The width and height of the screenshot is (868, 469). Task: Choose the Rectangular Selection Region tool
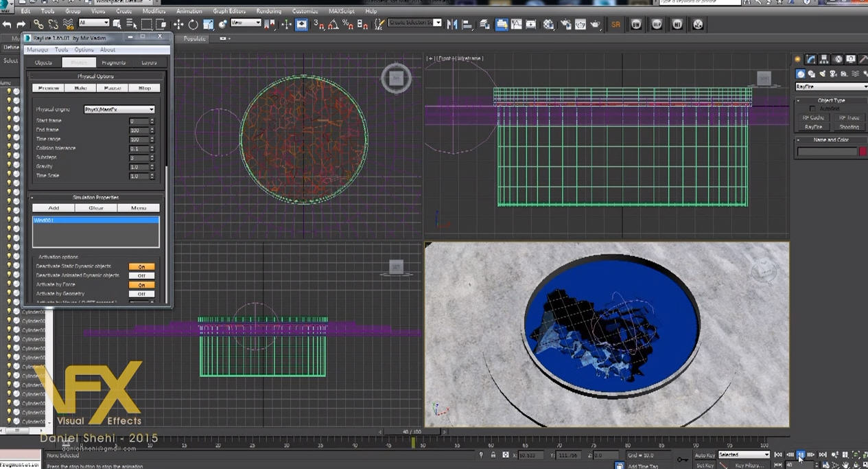click(x=147, y=25)
